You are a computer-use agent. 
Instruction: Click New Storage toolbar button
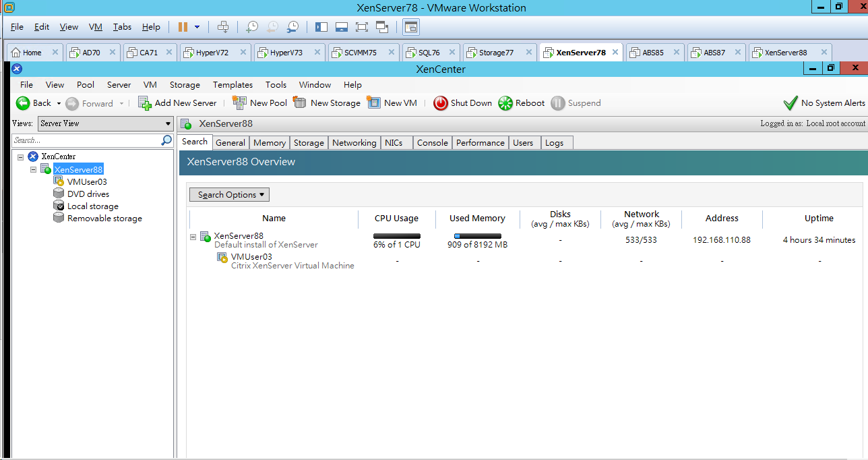(327, 103)
